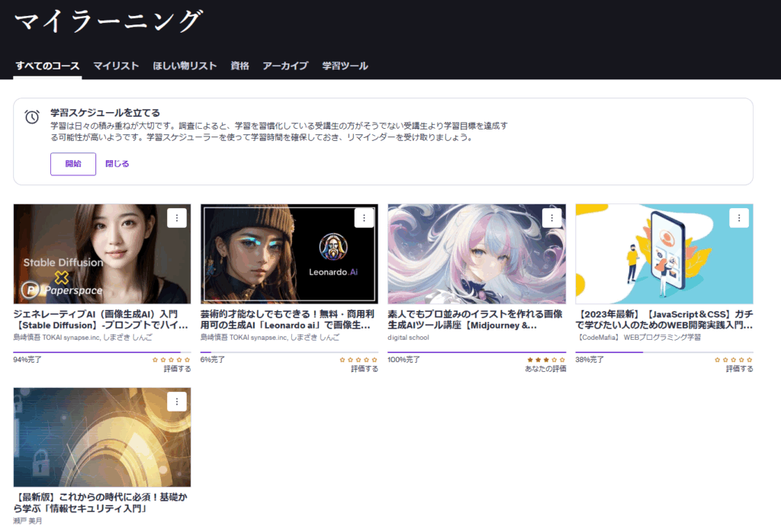Select the すべてのコース tab

(x=47, y=66)
